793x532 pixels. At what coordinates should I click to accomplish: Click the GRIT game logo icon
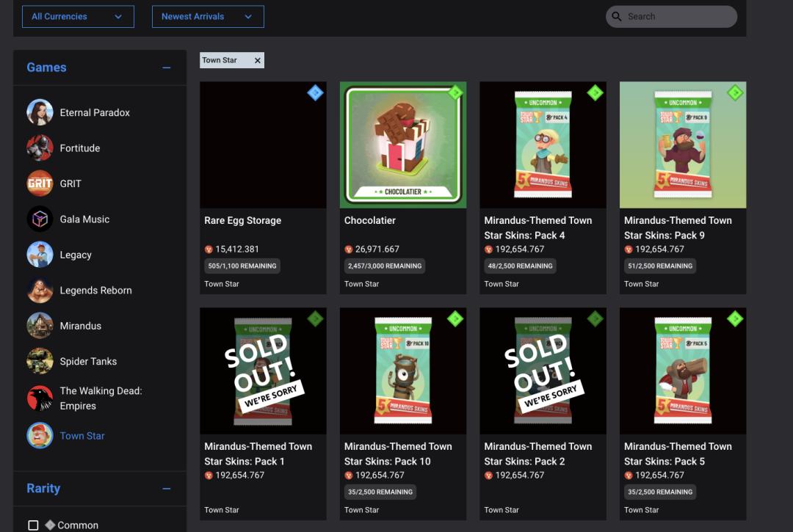pos(40,183)
